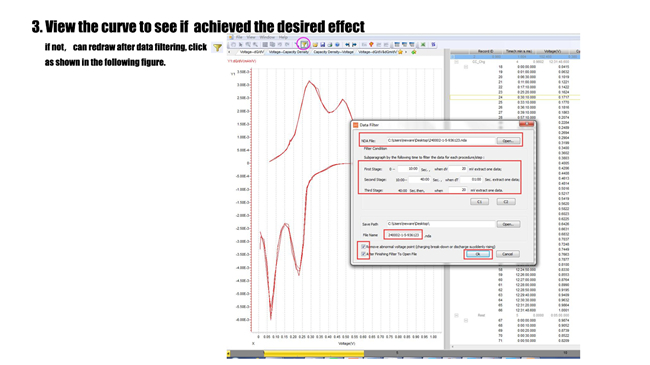The width and height of the screenshot is (650, 365).
Task: Select record 66 row with time 12:31:40.600
Action: pos(515,310)
